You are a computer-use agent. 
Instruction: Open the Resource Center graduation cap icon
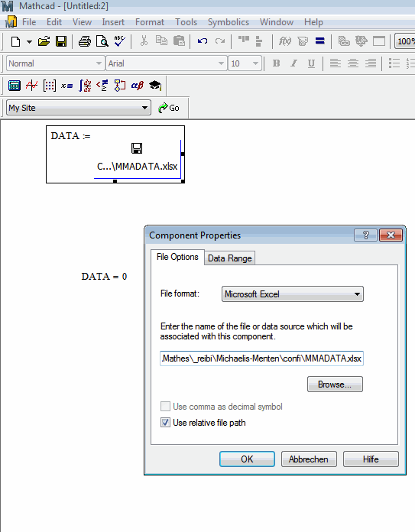pos(155,86)
